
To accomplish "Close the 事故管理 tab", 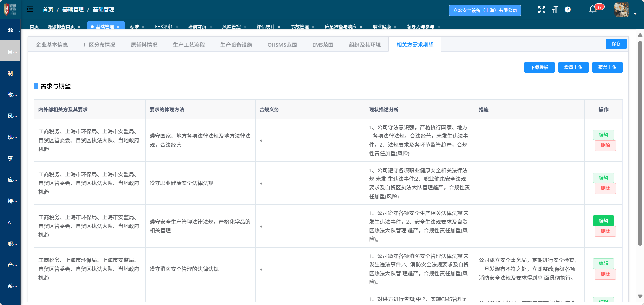I will 313,27.
